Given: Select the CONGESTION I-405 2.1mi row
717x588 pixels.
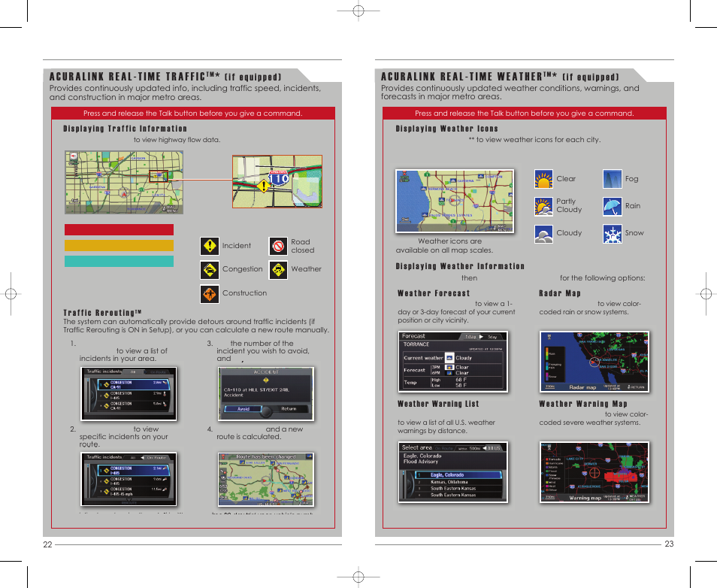Looking at the screenshot, I should (134, 471).
